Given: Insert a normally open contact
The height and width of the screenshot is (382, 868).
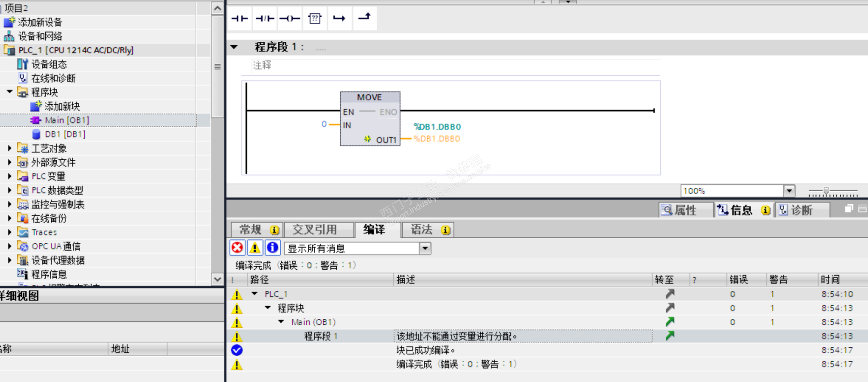Looking at the screenshot, I should pyautogui.click(x=240, y=19).
